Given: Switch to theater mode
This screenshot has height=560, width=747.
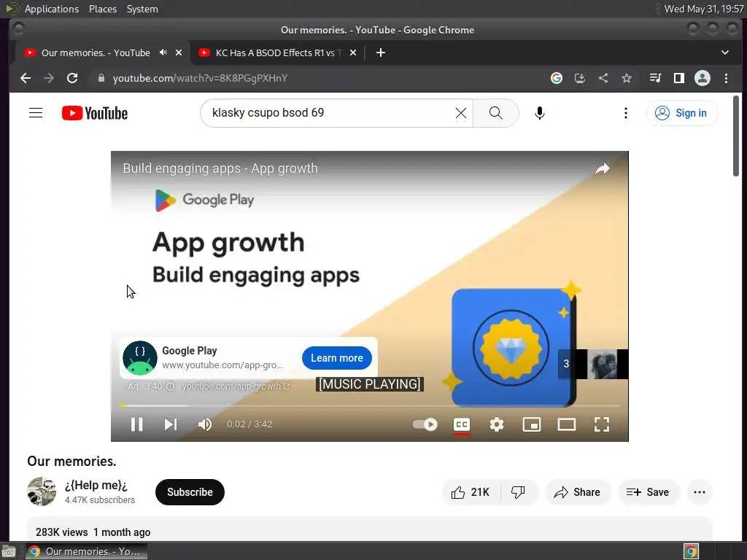Looking at the screenshot, I should (566, 424).
